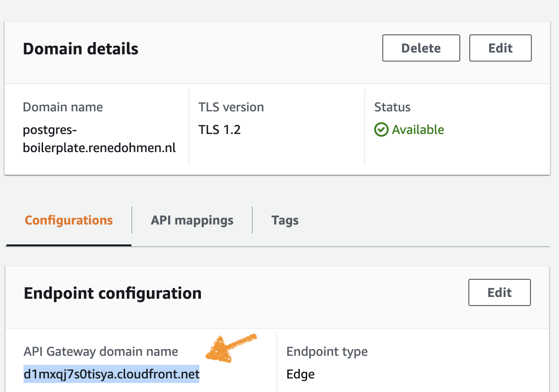
Task: Click the Domain details heading
Action: click(x=81, y=48)
